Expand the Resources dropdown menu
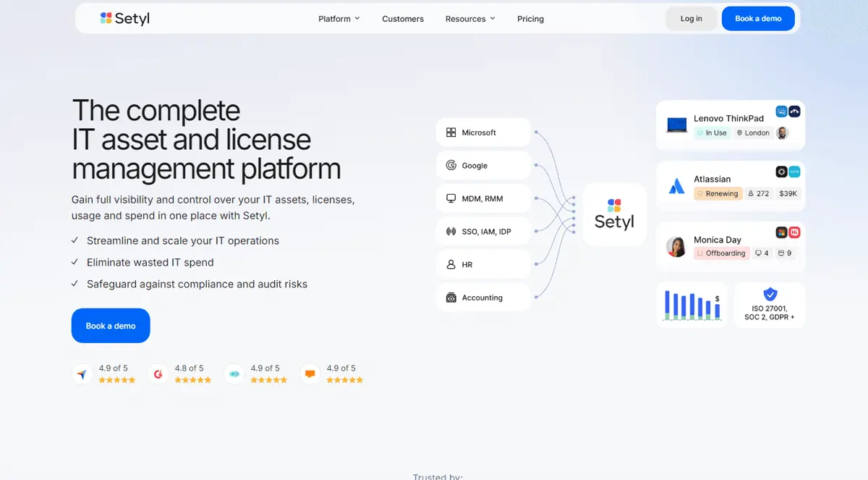868x480 pixels. pyautogui.click(x=470, y=19)
